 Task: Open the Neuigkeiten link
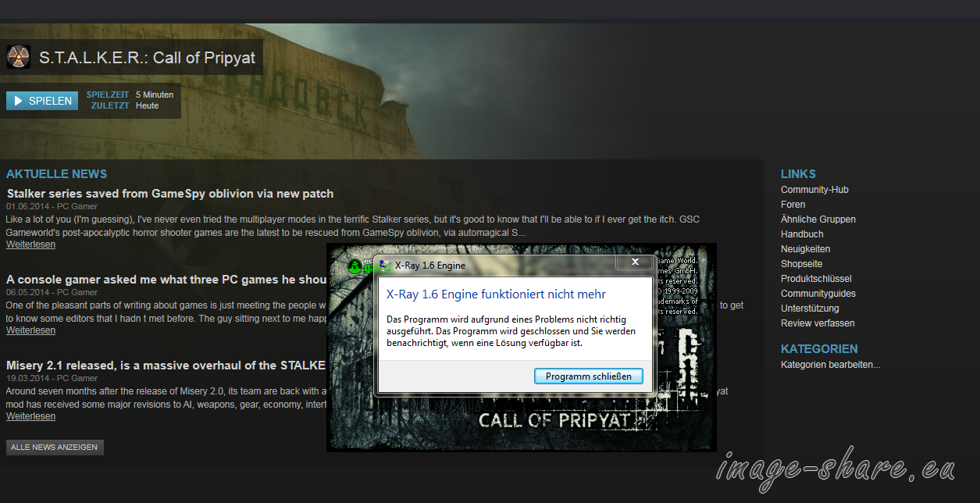pos(805,249)
